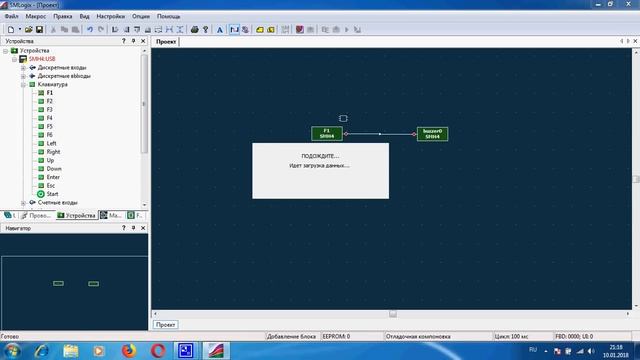This screenshot has width=640, height=360.
Task: Expand the Дискретные выходы node
Action: tap(23, 76)
